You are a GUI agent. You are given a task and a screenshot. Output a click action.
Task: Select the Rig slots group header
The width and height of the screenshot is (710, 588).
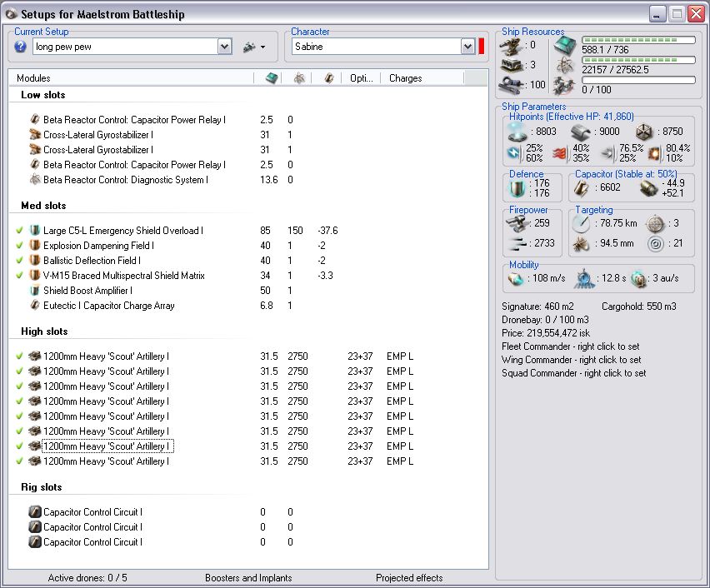click(x=41, y=487)
